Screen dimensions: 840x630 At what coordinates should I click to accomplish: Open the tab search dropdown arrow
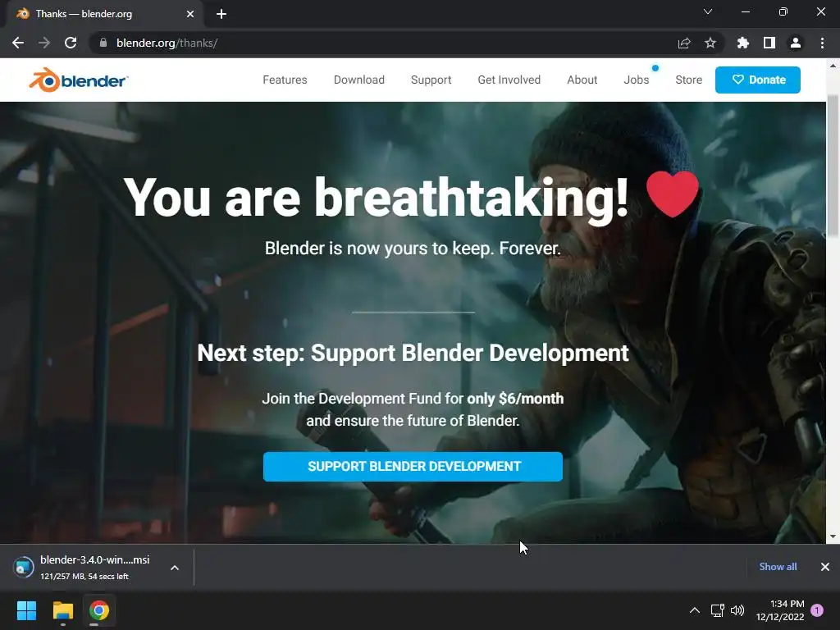point(708,11)
